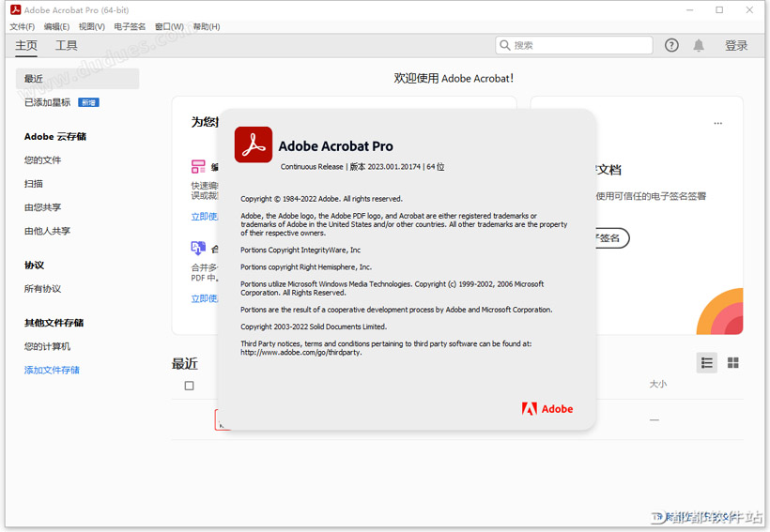This screenshot has height=532, width=770.
Task: Click the magnifier search icon
Action: (x=505, y=45)
